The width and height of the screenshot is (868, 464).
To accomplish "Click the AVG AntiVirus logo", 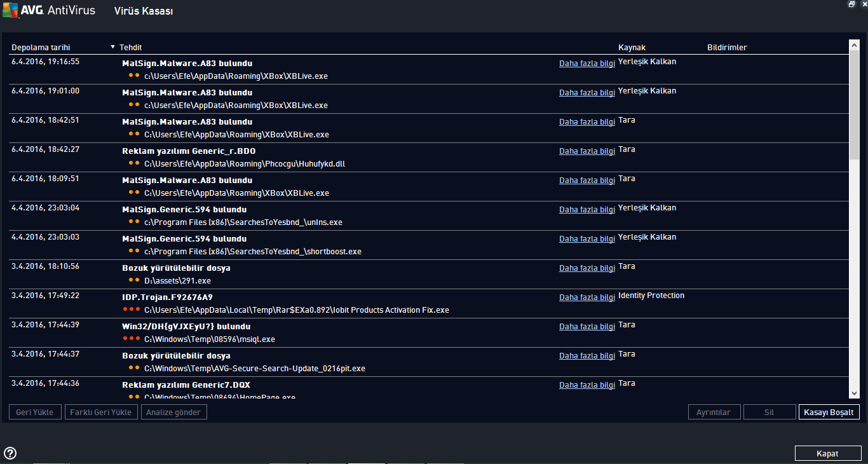I will tap(49, 10).
